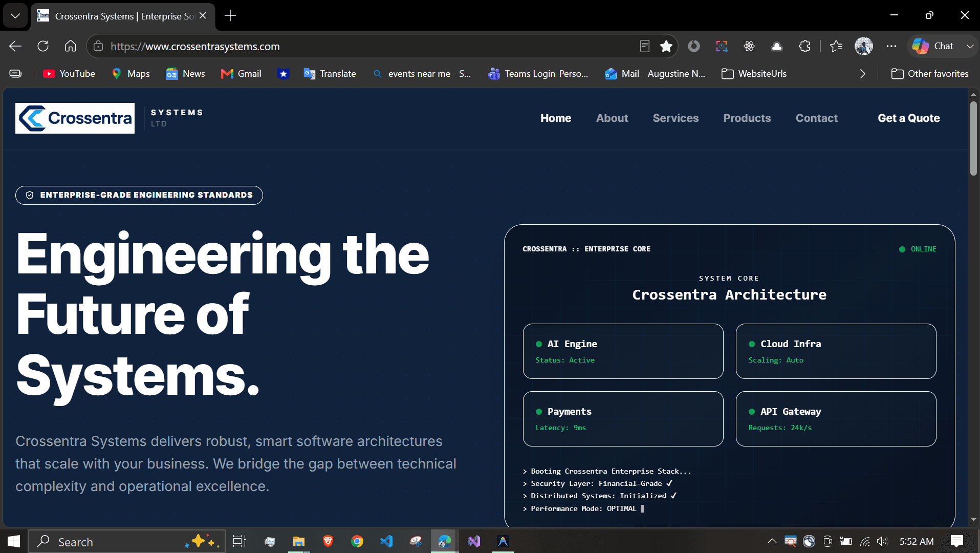Open the Favorites list
The image size is (980, 553).
836,46
